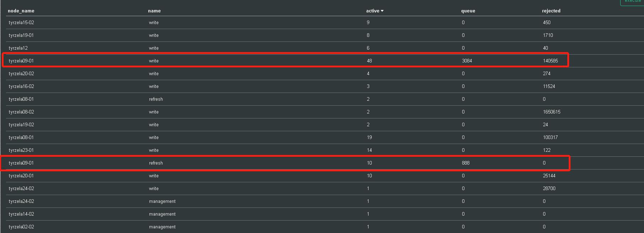Click the sort arrow next to active
The image size is (644, 233).
[x=382, y=11]
